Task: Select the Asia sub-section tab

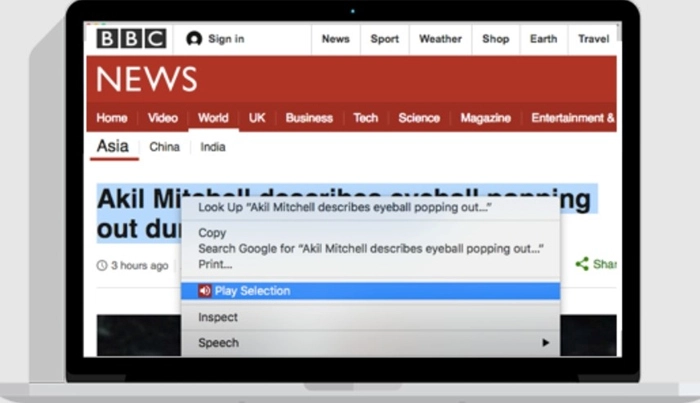Action: point(112,146)
